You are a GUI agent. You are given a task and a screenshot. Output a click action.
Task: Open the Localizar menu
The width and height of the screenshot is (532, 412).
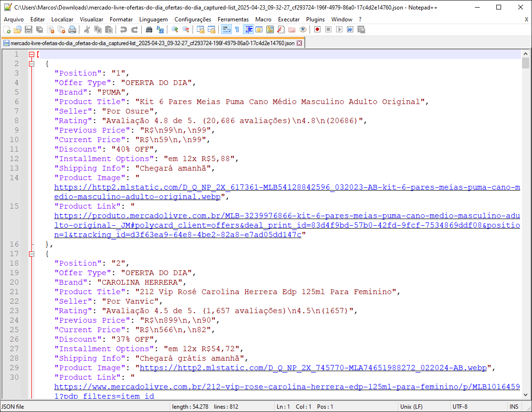click(62, 19)
